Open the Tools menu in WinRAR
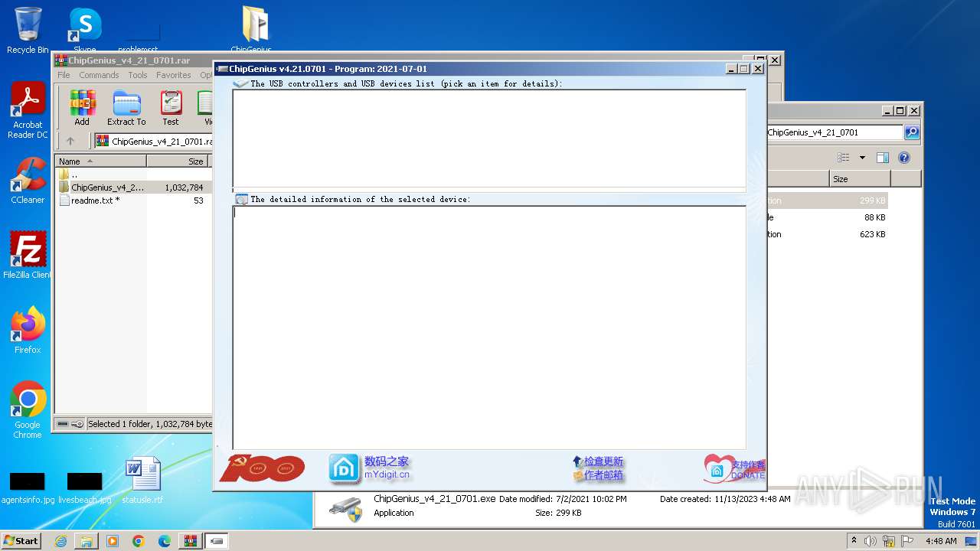 138,75
